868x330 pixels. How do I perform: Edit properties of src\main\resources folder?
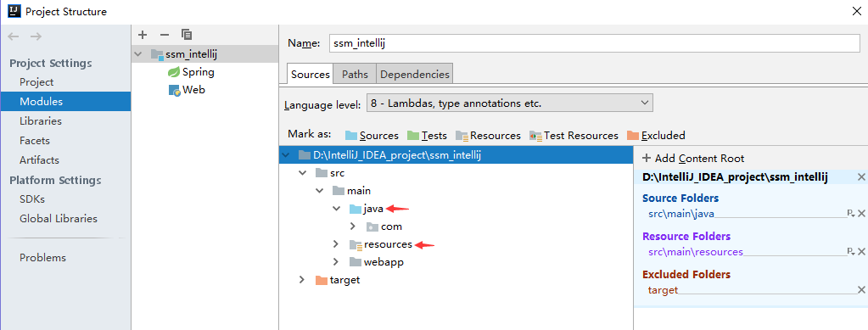pyautogui.click(x=851, y=251)
